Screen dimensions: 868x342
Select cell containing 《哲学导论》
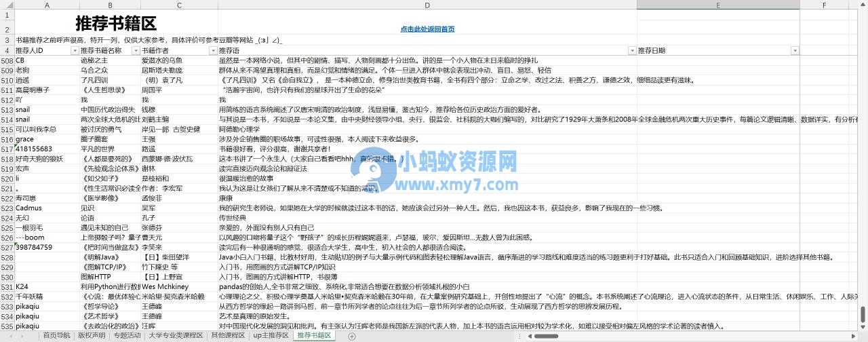tap(110, 306)
